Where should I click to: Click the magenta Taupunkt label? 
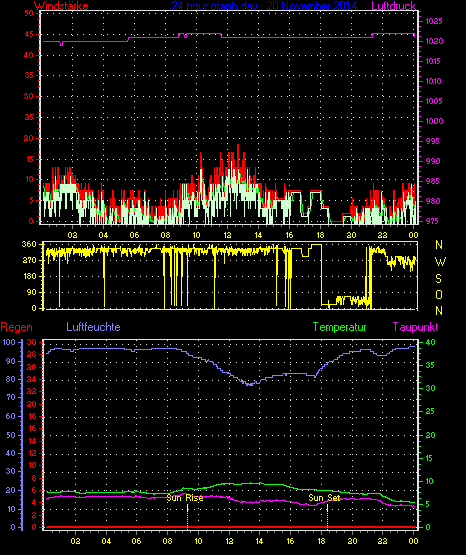(x=415, y=327)
